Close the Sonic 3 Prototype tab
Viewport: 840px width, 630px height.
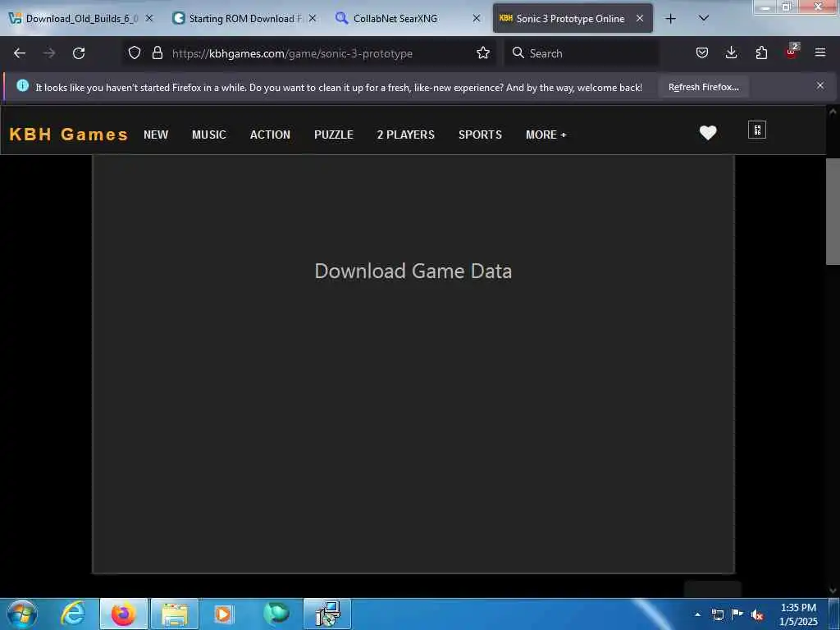tap(640, 18)
